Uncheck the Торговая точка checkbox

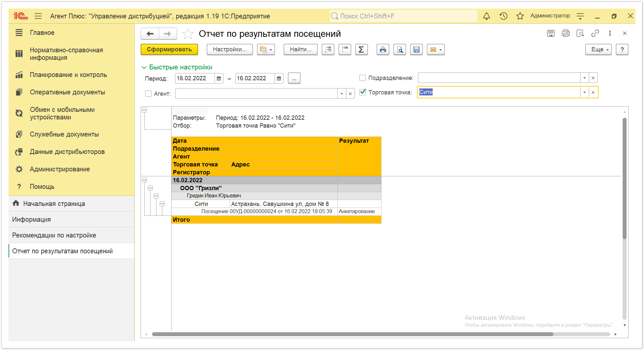pos(363,92)
